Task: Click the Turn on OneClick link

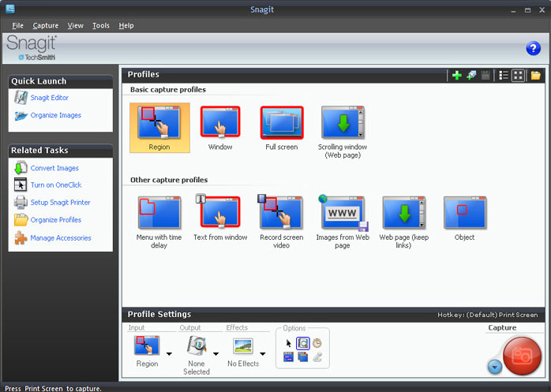Action: pos(56,185)
